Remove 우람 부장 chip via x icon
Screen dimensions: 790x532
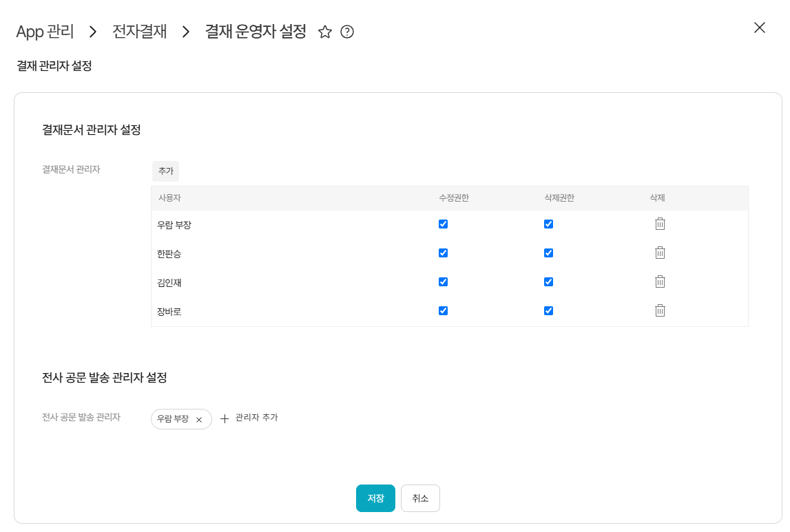click(199, 420)
